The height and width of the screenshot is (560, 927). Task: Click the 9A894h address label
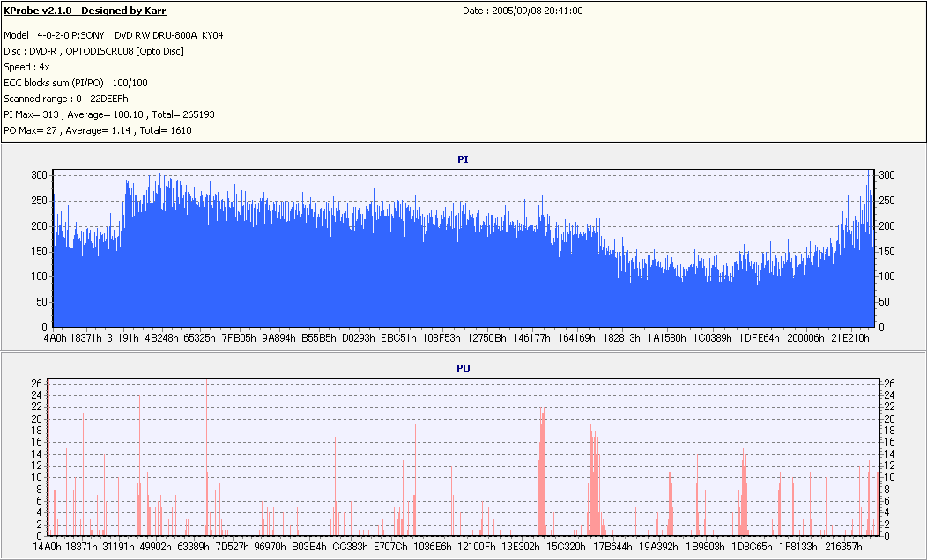[x=278, y=338]
